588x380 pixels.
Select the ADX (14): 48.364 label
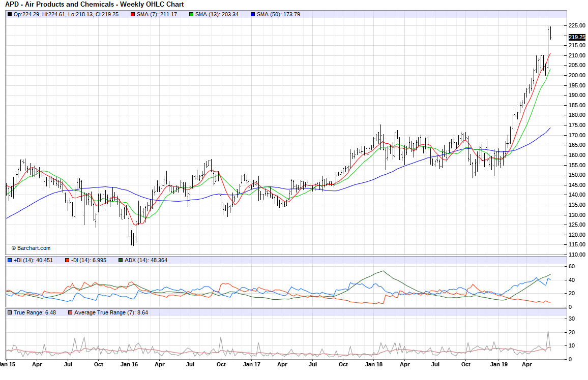pyautogui.click(x=146, y=260)
